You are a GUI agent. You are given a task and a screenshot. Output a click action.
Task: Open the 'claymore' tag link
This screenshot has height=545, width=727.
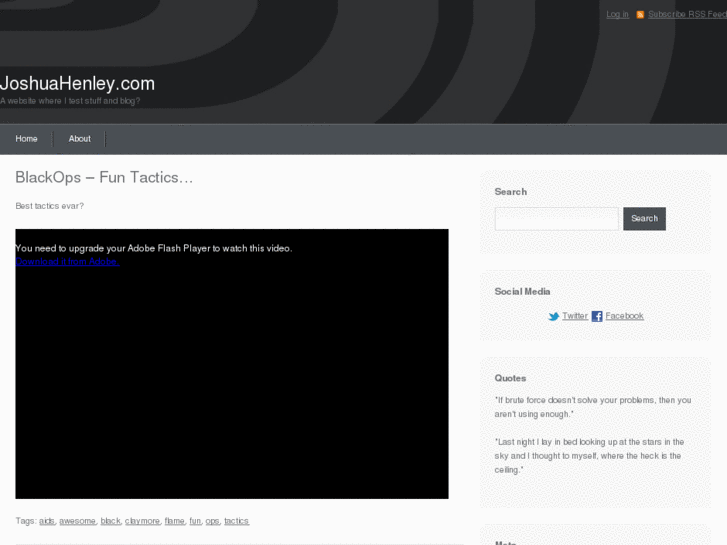[142, 521]
